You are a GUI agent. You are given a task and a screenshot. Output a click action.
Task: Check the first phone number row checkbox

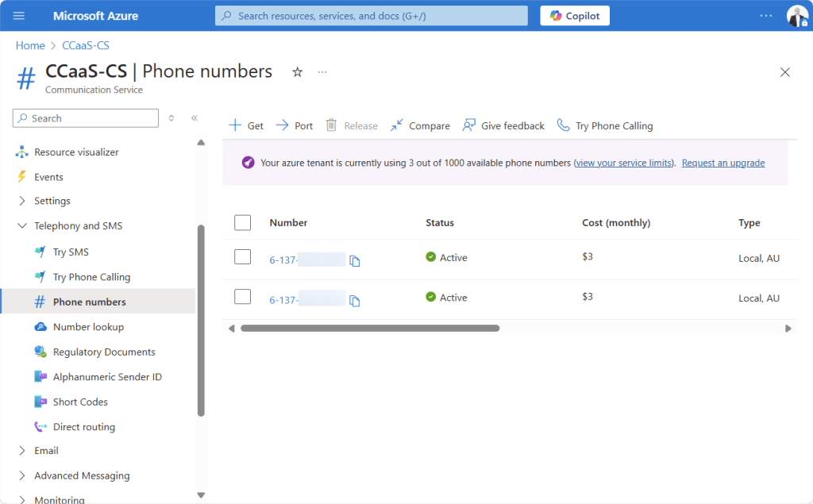[243, 257]
